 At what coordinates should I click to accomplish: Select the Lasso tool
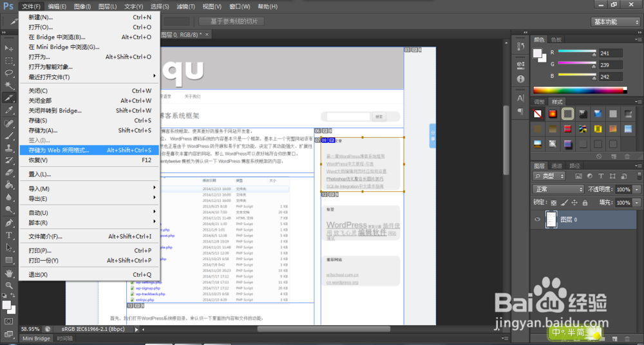[9, 73]
